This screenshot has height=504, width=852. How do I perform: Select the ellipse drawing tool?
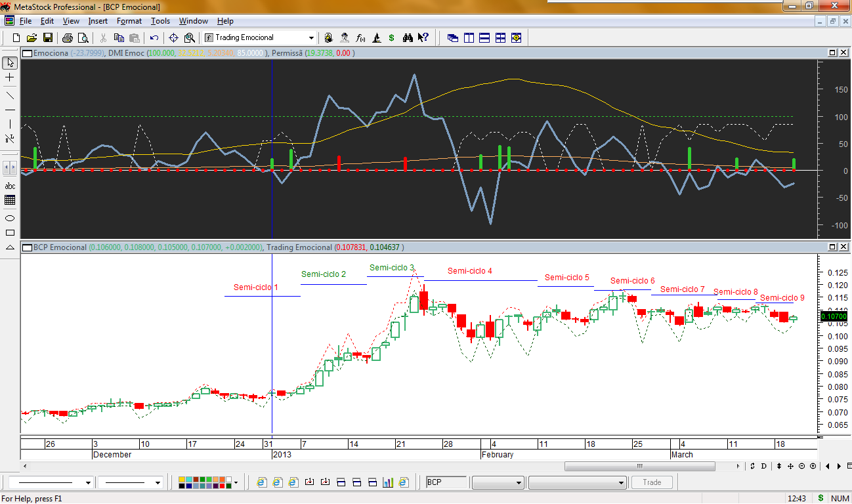(x=10, y=218)
